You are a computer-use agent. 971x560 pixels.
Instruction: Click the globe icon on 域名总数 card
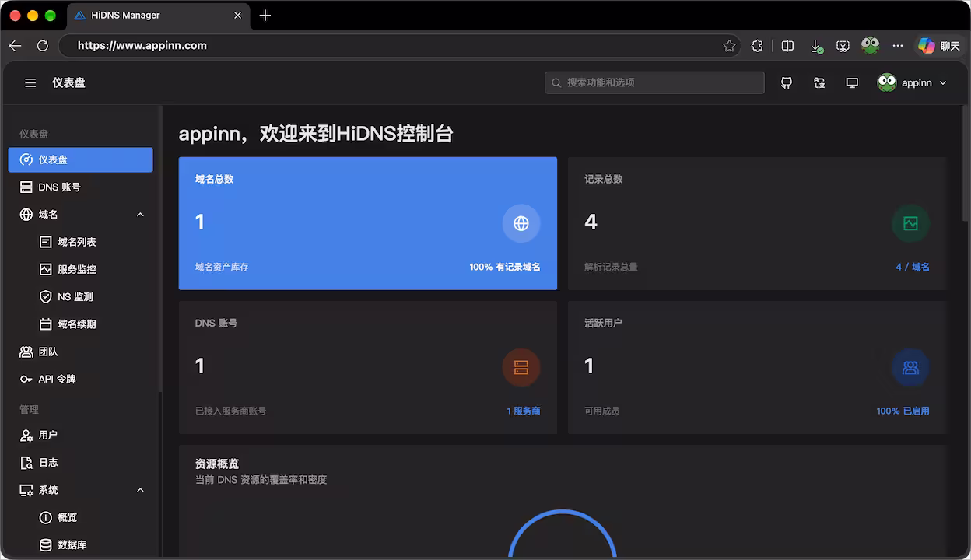(521, 223)
